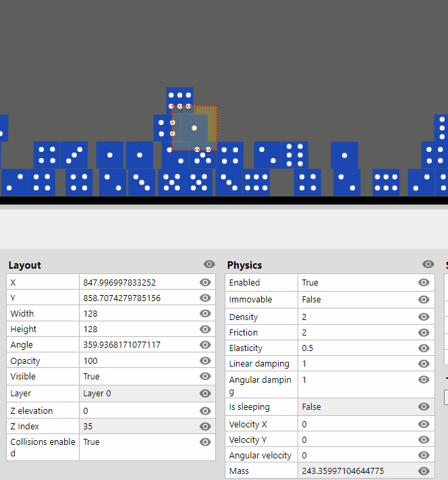This screenshot has height=480, width=448.
Task: Click the Physics section heading
Action: point(244,265)
